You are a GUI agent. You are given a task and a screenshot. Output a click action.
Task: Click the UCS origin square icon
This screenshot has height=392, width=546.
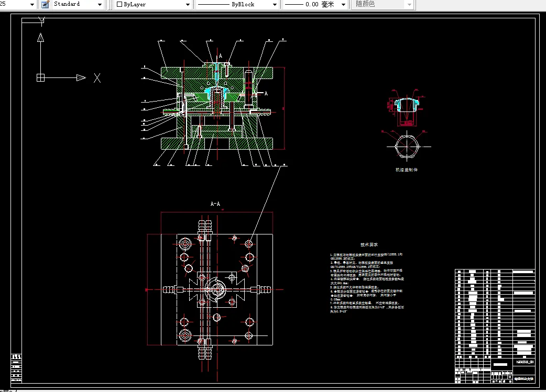click(40, 77)
